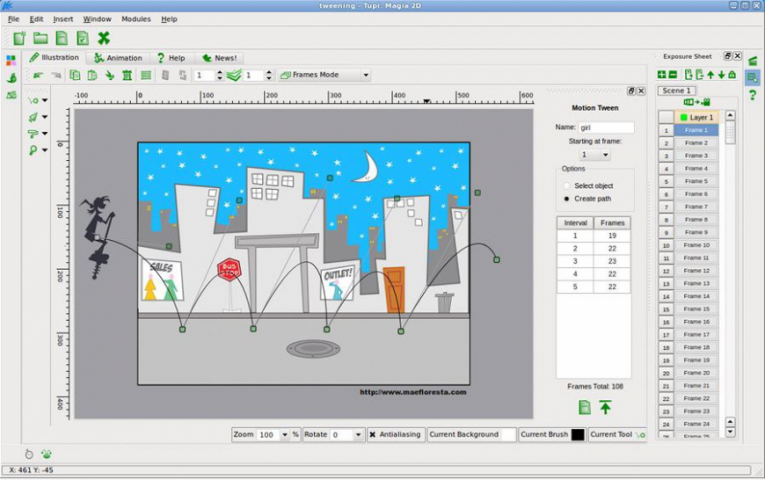765x480 pixels.
Task: Click the color palette icon in left sidebar
Action: [x=11, y=60]
